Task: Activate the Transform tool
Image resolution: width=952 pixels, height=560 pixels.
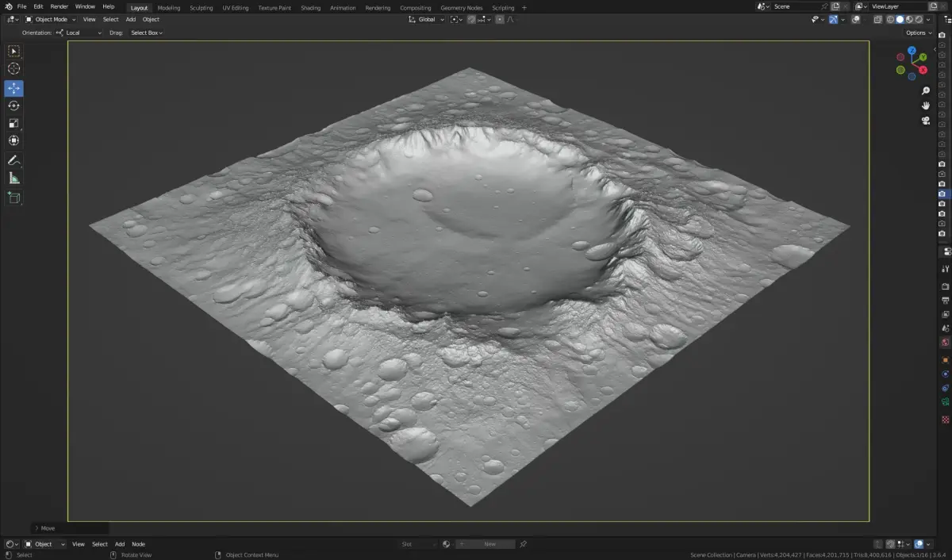Action: click(x=13, y=140)
